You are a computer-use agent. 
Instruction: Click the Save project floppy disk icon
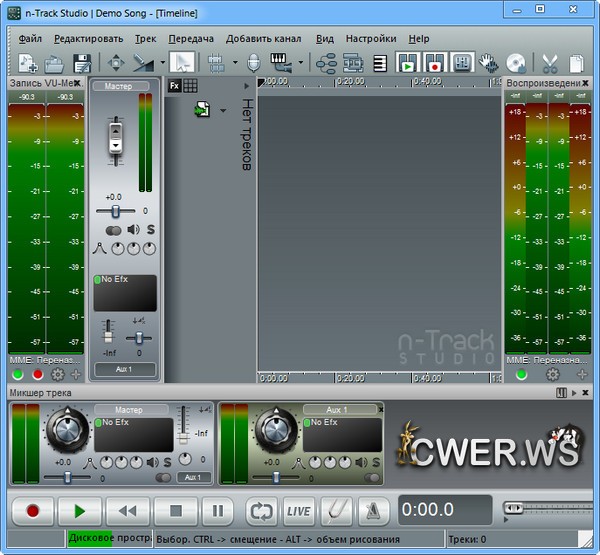pos(82,62)
